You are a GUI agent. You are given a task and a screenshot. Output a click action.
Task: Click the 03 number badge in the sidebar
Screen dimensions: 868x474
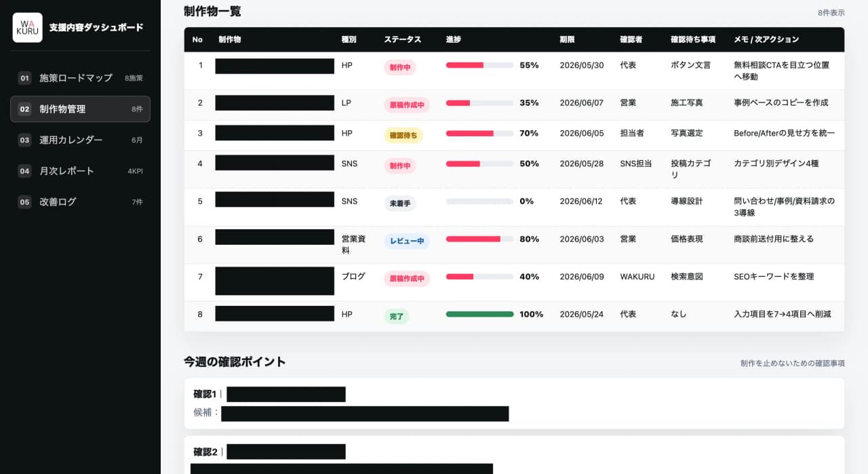pyautogui.click(x=24, y=140)
